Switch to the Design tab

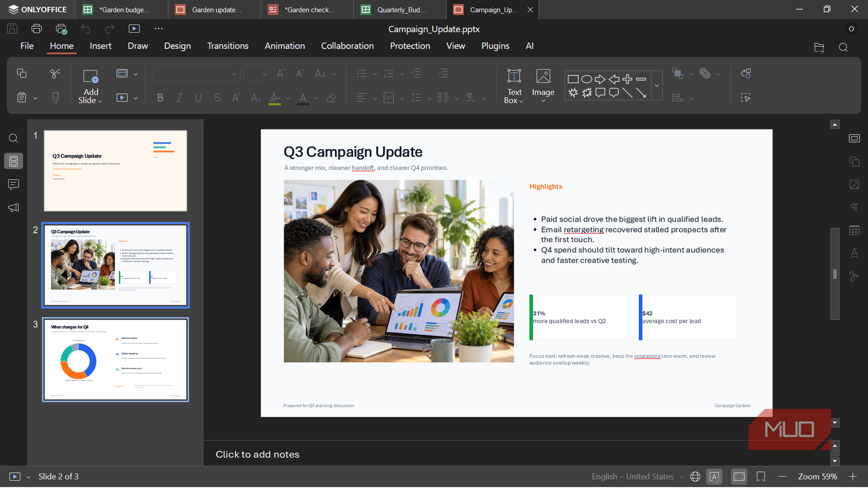coord(178,46)
